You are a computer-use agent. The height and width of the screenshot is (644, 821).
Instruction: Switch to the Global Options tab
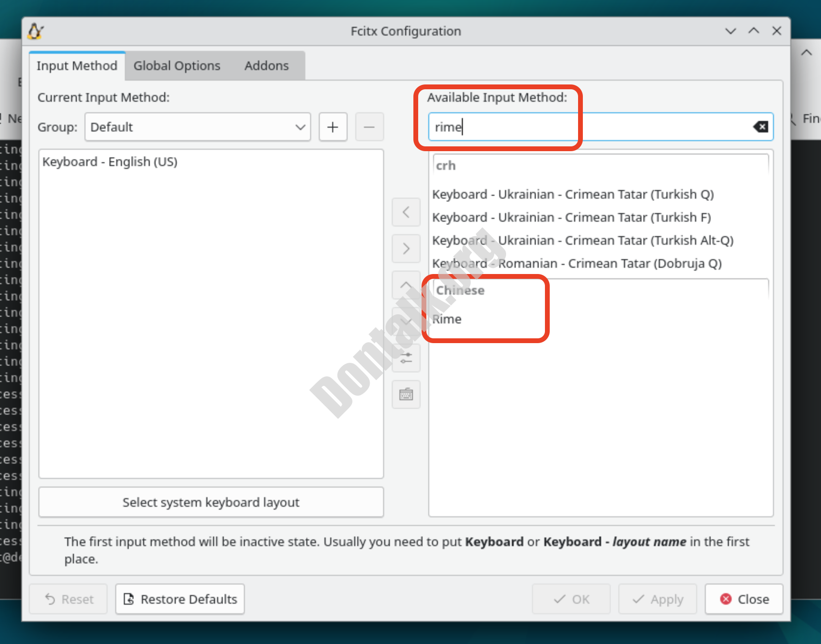[x=177, y=66]
